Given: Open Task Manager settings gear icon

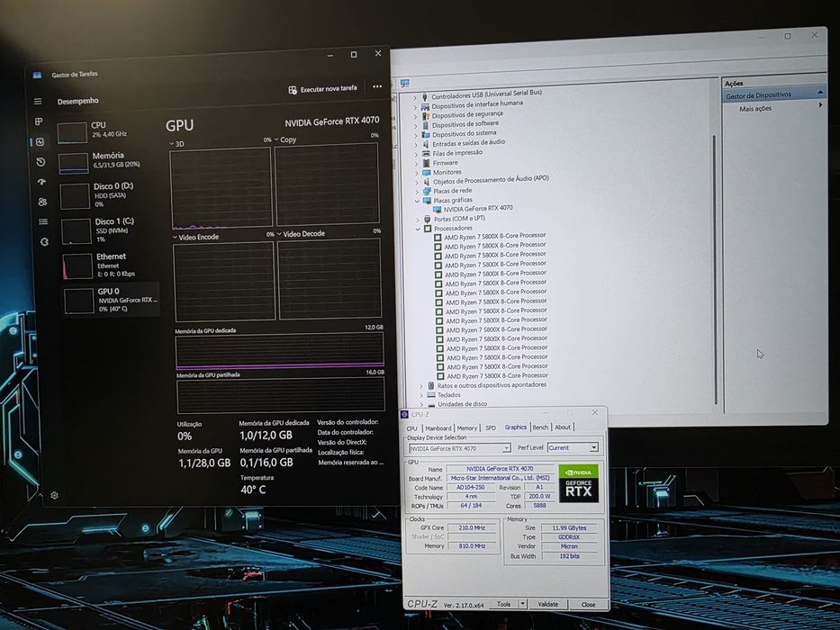Looking at the screenshot, I should 54,496.
